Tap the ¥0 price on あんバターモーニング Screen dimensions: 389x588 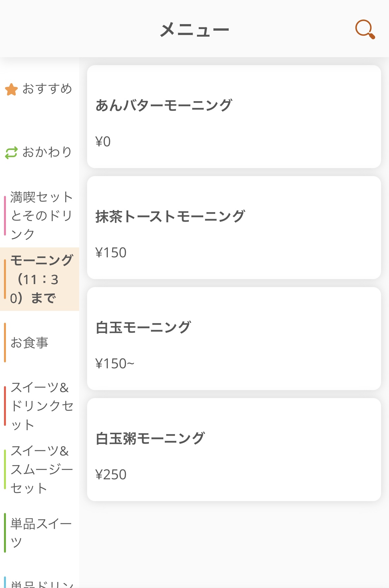pyautogui.click(x=103, y=142)
